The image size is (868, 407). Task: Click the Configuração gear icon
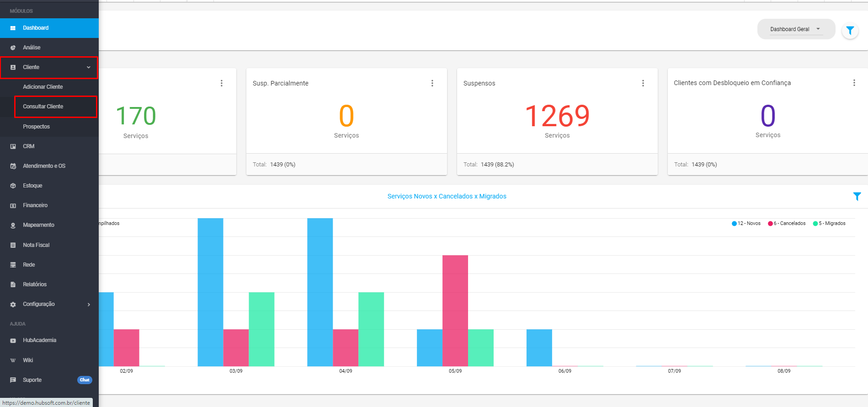click(13, 304)
